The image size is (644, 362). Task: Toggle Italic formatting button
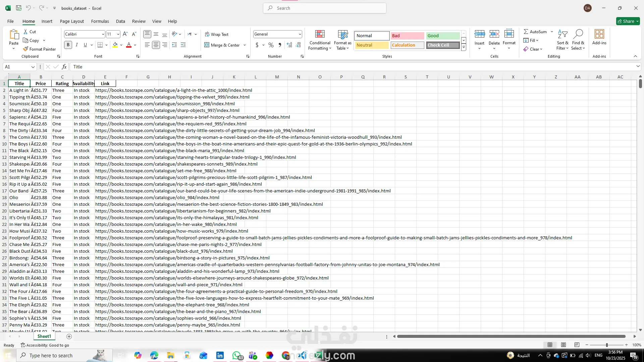coord(77,45)
